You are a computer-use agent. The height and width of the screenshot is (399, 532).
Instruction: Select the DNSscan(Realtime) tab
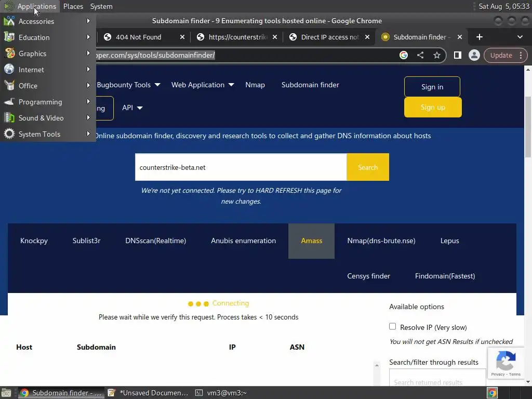(x=156, y=241)
